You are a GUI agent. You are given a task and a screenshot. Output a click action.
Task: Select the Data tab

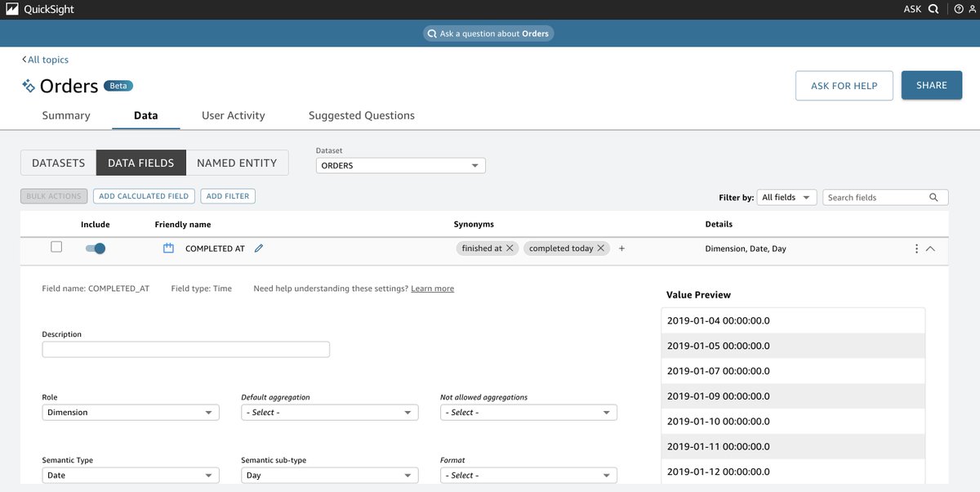point(146,115)
